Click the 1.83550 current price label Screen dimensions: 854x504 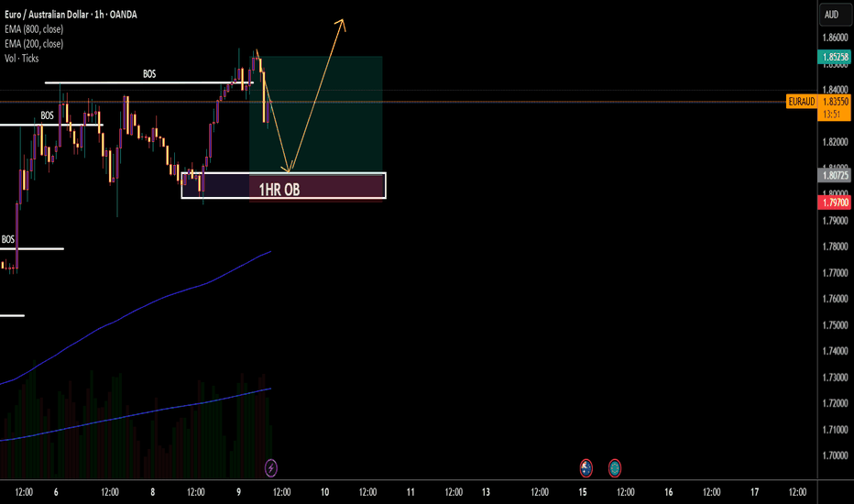835,102
